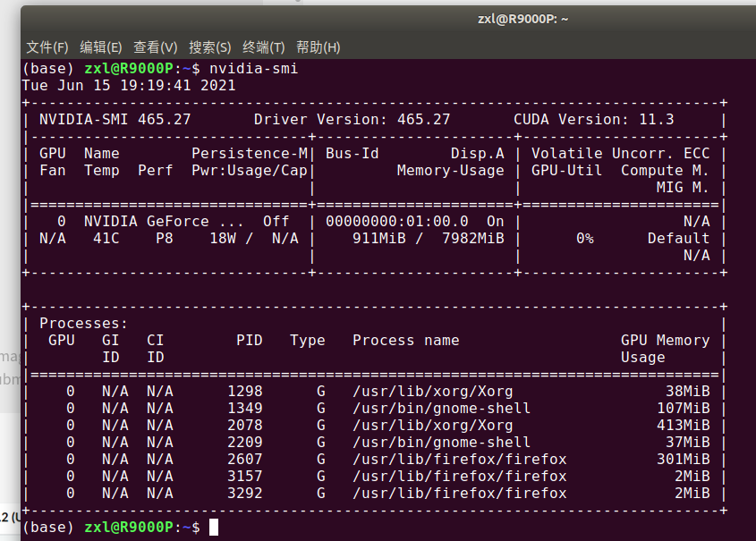The width and height of the screenshot is (756, 541).
Task: Click the bottom zxl@R9000P prompt text
Action: tap(129, 527)
